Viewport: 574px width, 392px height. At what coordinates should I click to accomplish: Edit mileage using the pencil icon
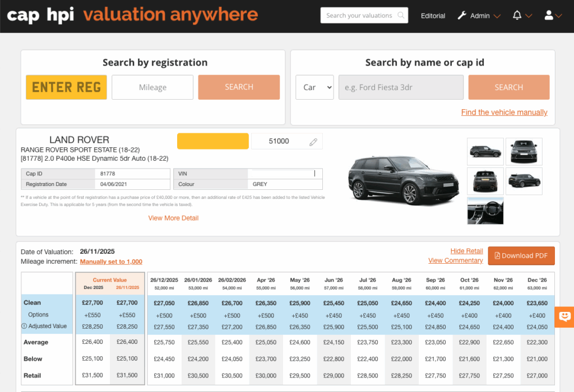click(313, 141)
